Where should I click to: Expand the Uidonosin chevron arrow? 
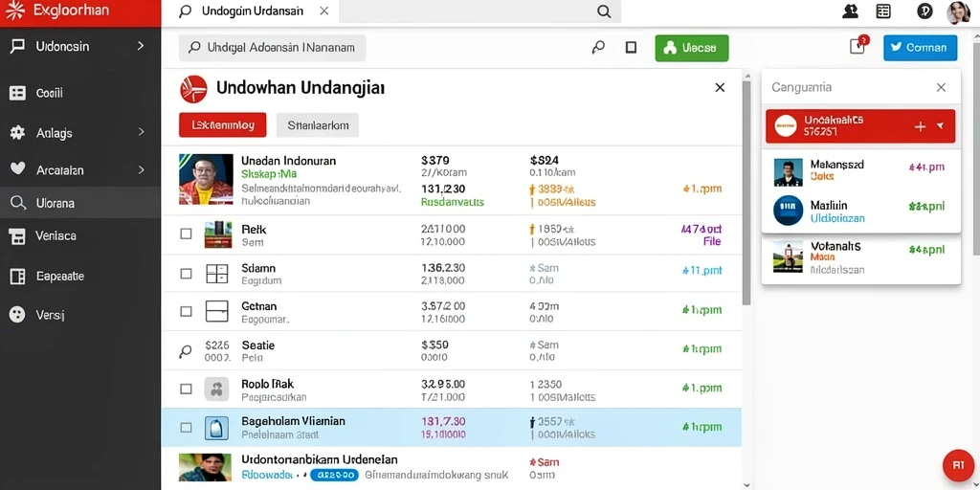coord(141,46)
